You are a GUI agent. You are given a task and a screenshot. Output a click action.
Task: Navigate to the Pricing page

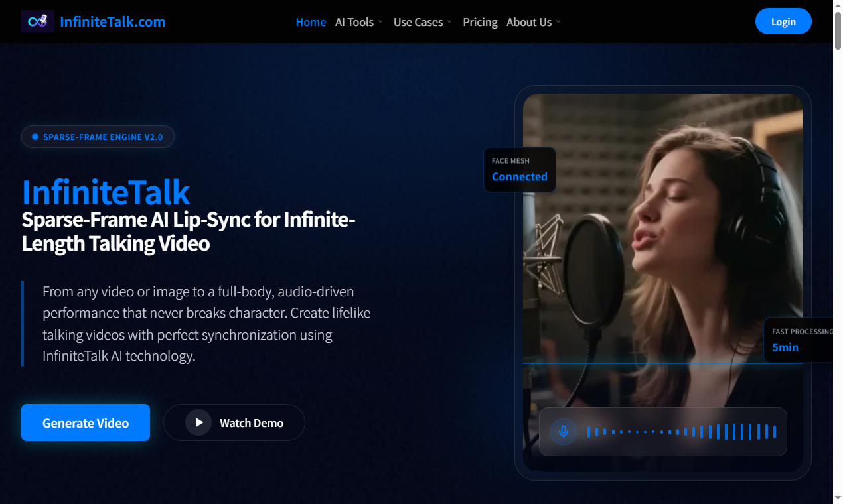click(x=480, y=22)
